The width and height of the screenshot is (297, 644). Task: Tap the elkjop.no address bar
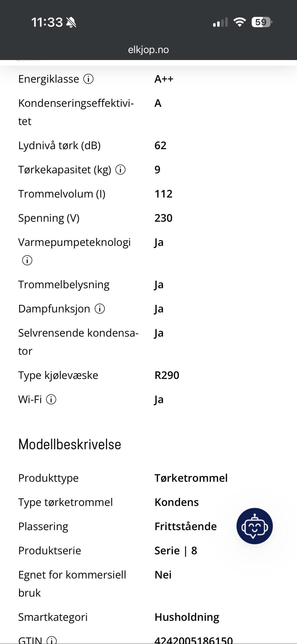pyautogui.click(x=148, y=50)
